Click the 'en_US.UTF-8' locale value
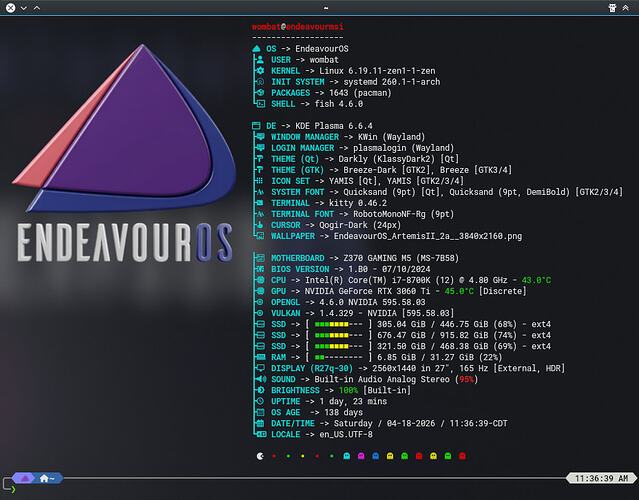This screenshot has width=639, height=500. click(346, 434)
